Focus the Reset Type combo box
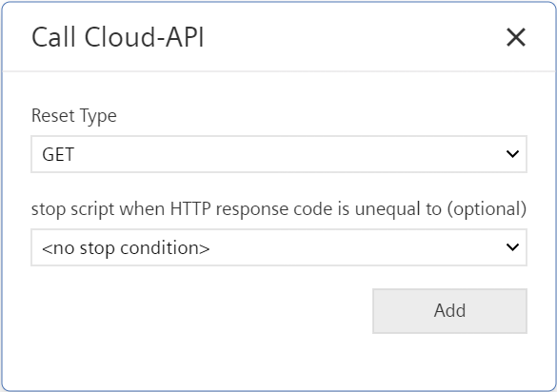Image resolution: width=557 pixels, height=392 pixels. [x=279, y=154]
